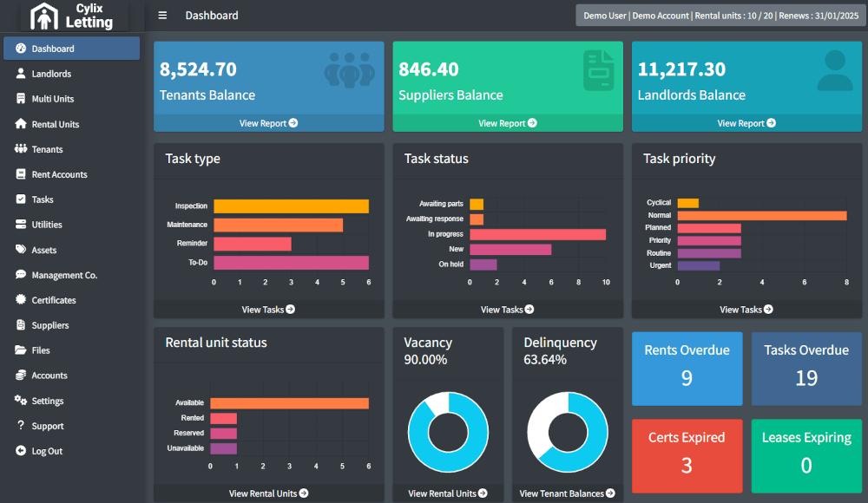Click the Assets tag icon
Viewport: 868px width, 503px height.
tap(21, 250)
